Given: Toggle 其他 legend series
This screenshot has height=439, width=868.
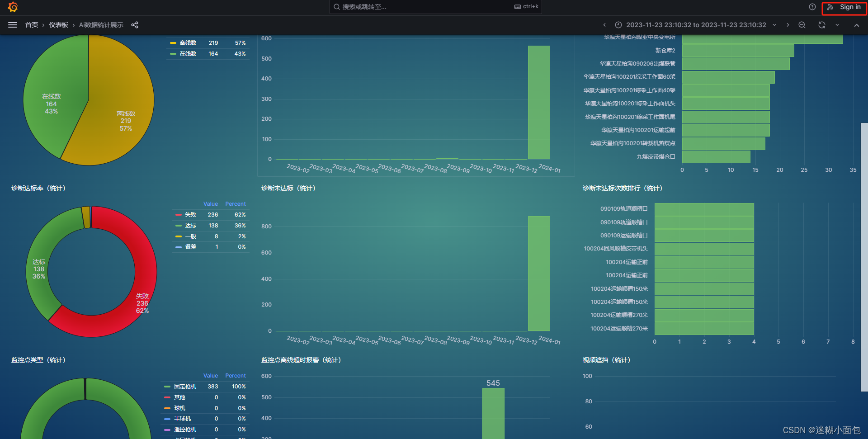Looking at the screenshot, I should [179, 397].
